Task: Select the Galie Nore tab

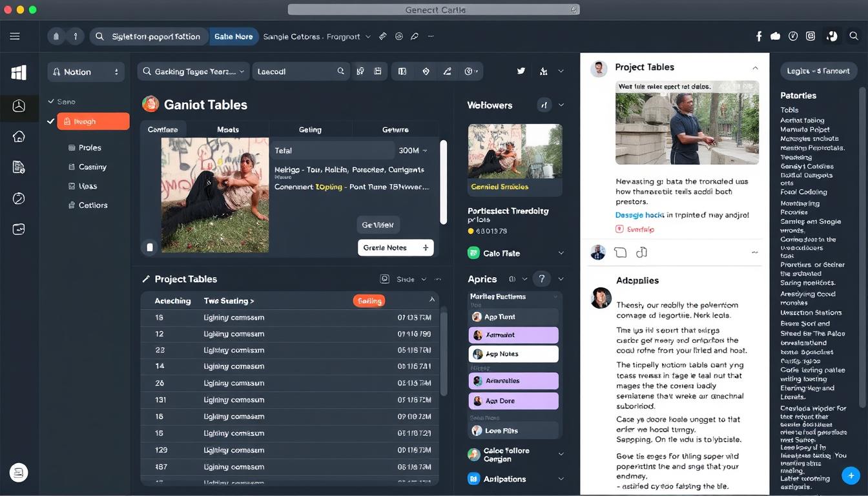Action: pyautogui.click(x=233, y=37)
